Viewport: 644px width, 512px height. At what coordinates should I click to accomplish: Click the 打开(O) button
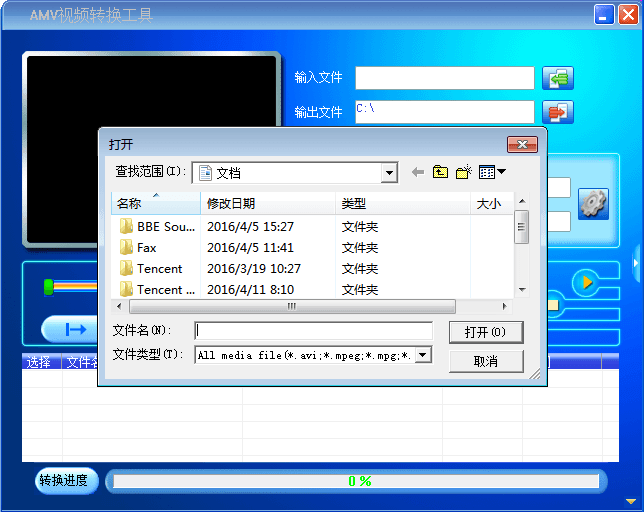486,332
